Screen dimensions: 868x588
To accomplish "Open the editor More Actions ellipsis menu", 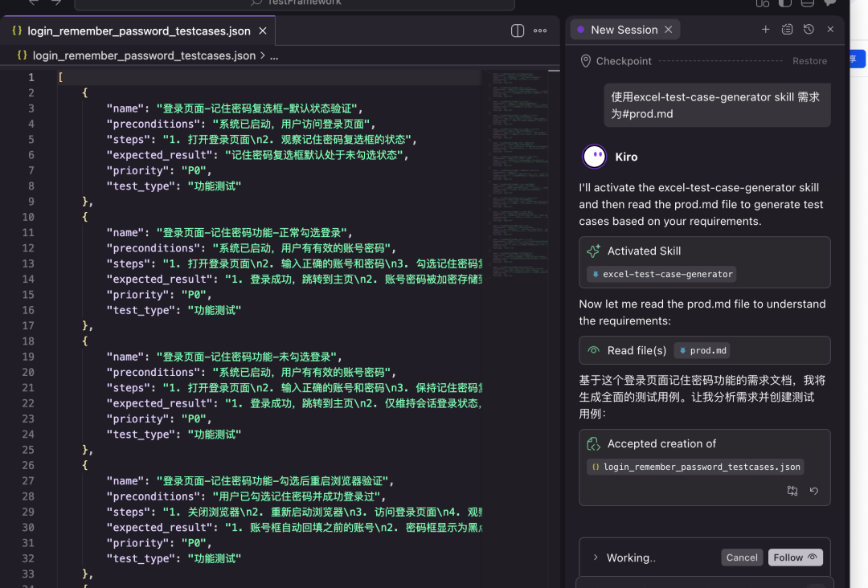I will click(x=540, y=31).
